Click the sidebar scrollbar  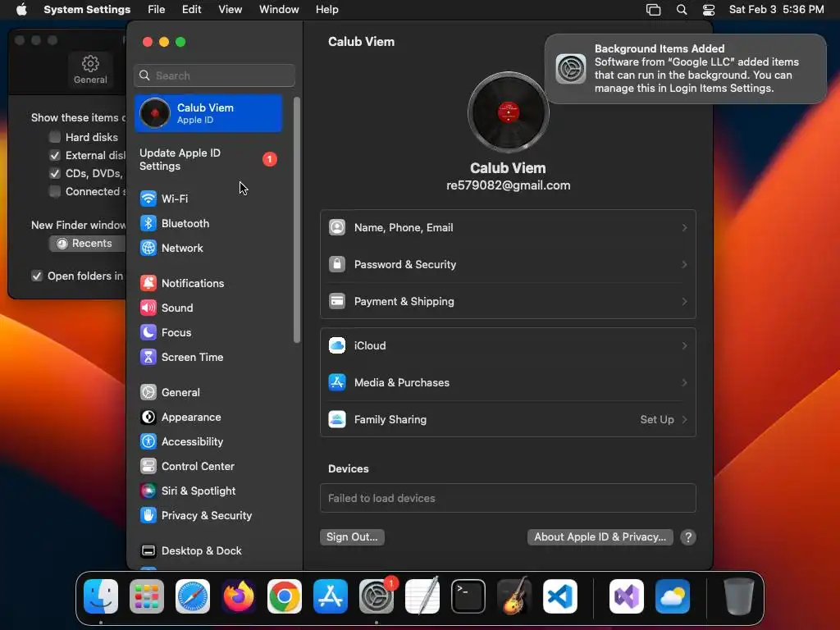[x=297, y=220]
